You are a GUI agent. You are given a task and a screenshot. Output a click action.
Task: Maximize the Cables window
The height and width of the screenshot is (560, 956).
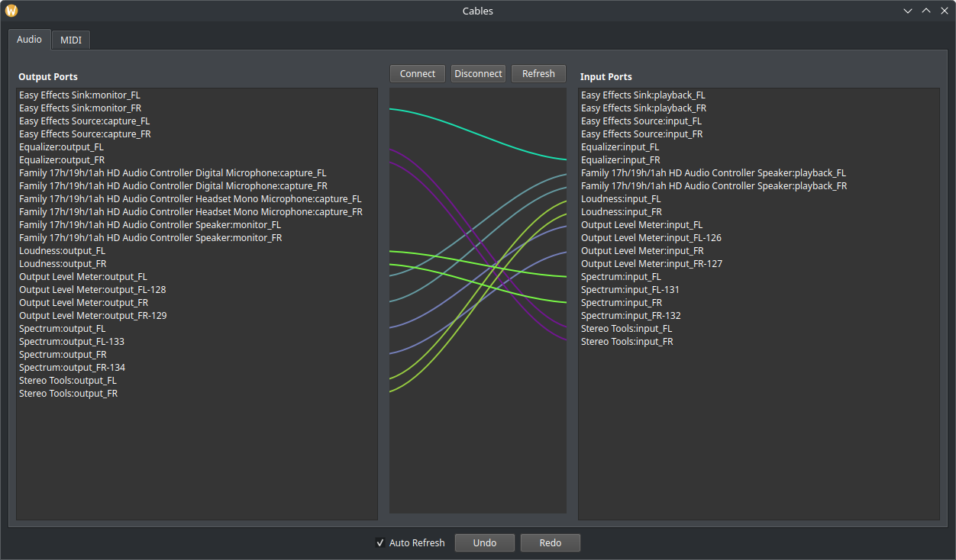925,11
